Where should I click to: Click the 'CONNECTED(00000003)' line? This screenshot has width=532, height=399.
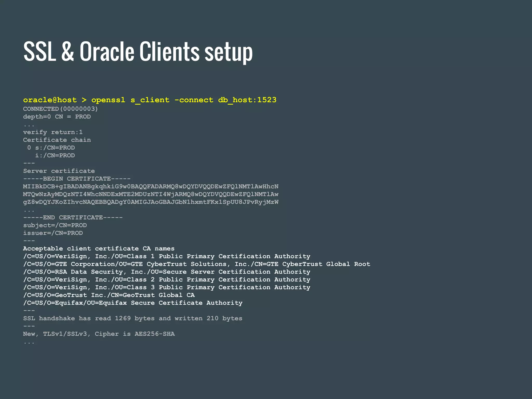(61, 109)
